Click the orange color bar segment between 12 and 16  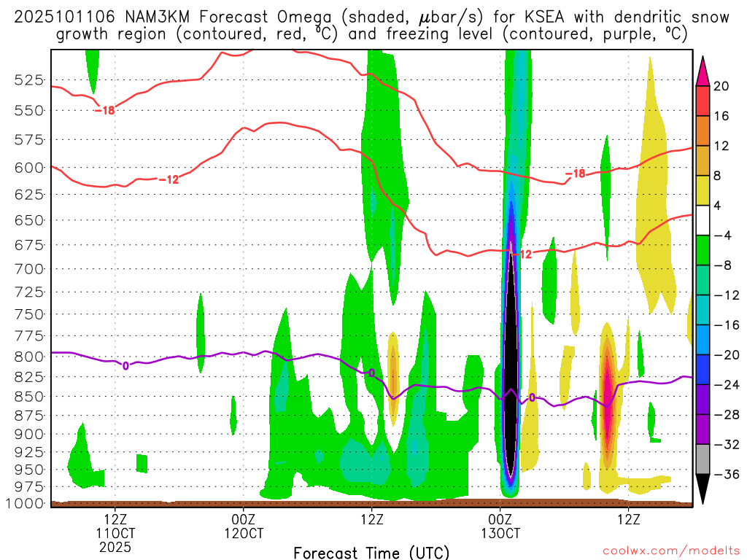tap(703, 131)
